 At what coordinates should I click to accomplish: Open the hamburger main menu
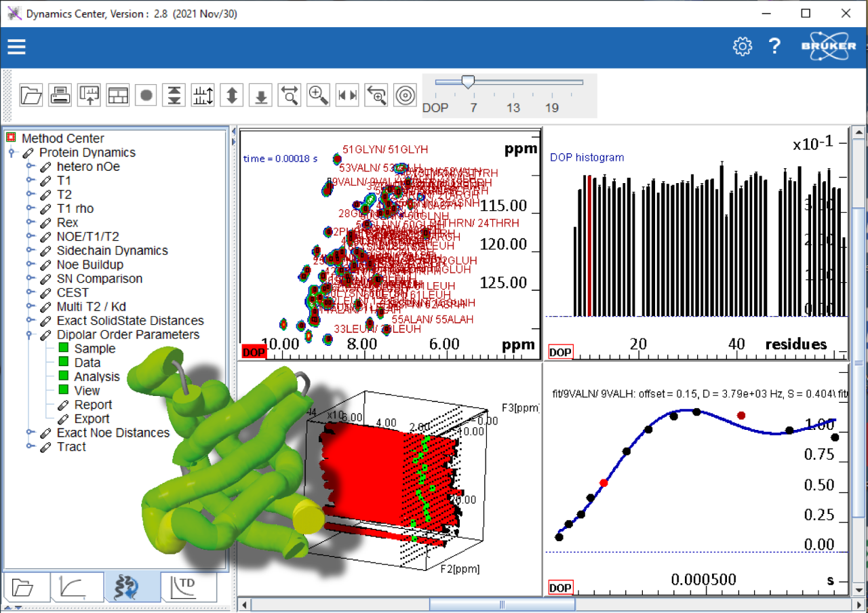(x=16, y=46)
